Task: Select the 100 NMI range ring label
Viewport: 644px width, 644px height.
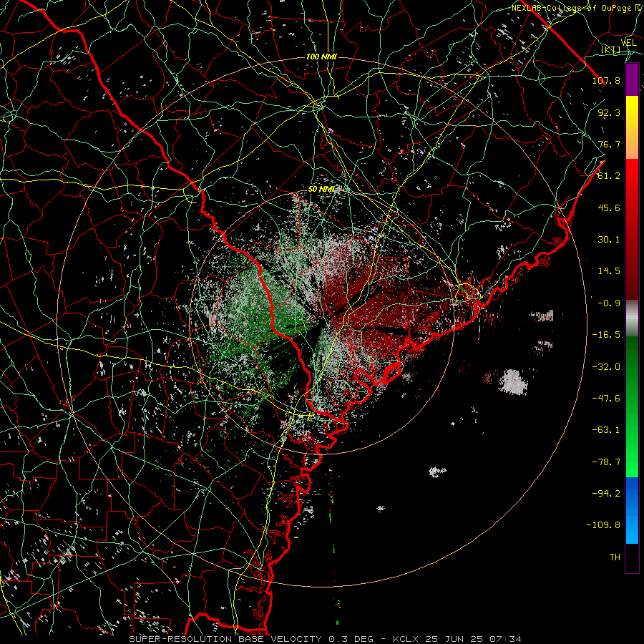Action: 321,57
